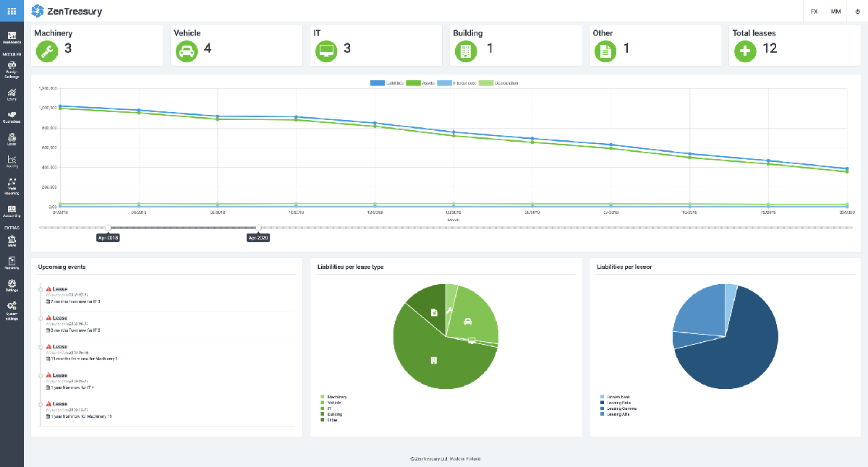
Task: Click Liabilities per lessor heading
Action: coord(624,267)
